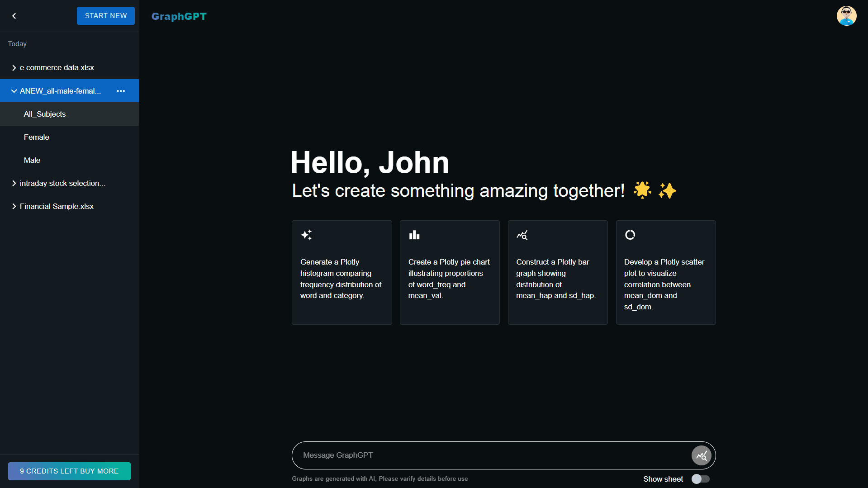Screen dimensions: 868x488
Task: Open the three-dot options menu for ANEW file
Action: click(x=121, y=91)
